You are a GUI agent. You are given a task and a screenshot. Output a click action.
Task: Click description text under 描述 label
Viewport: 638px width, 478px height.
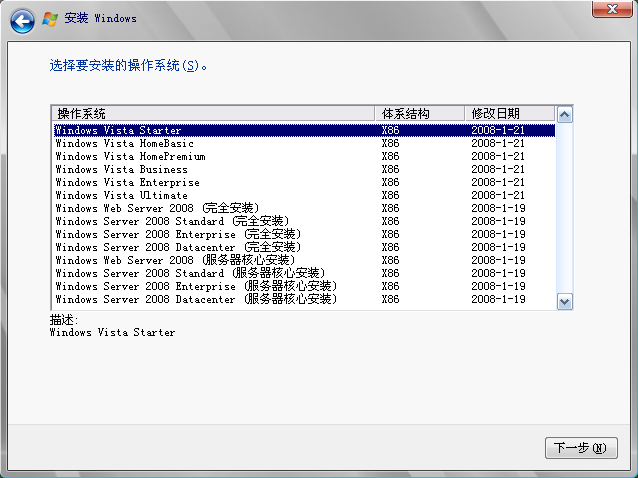click(x=112, y=332)
